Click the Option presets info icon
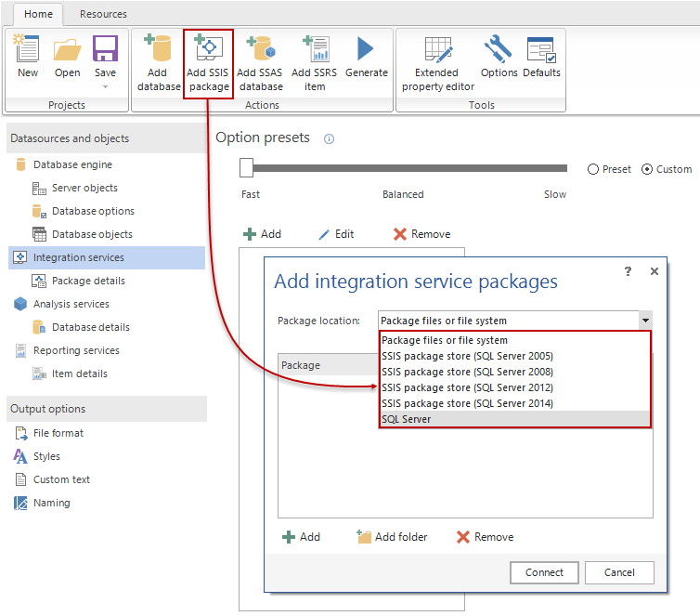The width and height of the screenshot is (700, 616). (x=329, y=139)
